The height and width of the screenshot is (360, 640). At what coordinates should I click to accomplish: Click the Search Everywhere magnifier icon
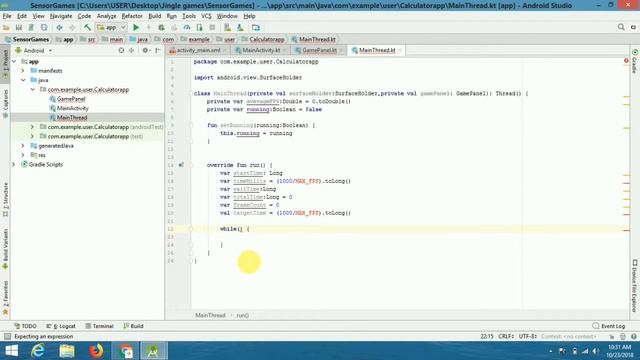621,27
